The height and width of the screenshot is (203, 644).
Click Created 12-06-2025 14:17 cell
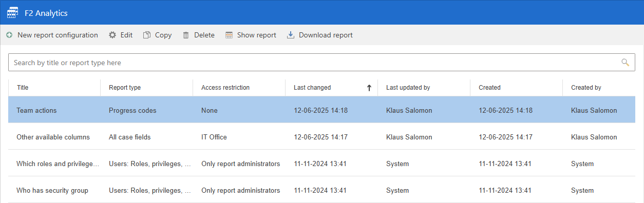click(506, 137)
